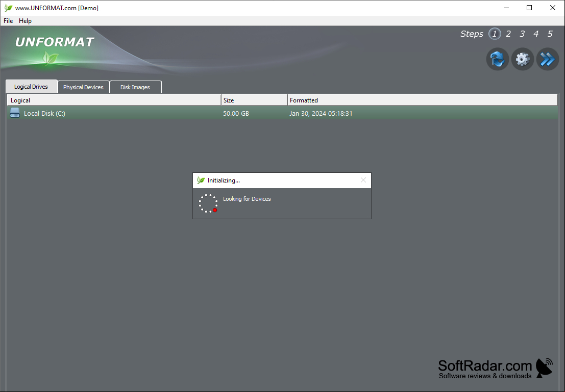Click the Local Disk (C:) drive icon
The image size is (565, 392).
[x=15, y=113]
